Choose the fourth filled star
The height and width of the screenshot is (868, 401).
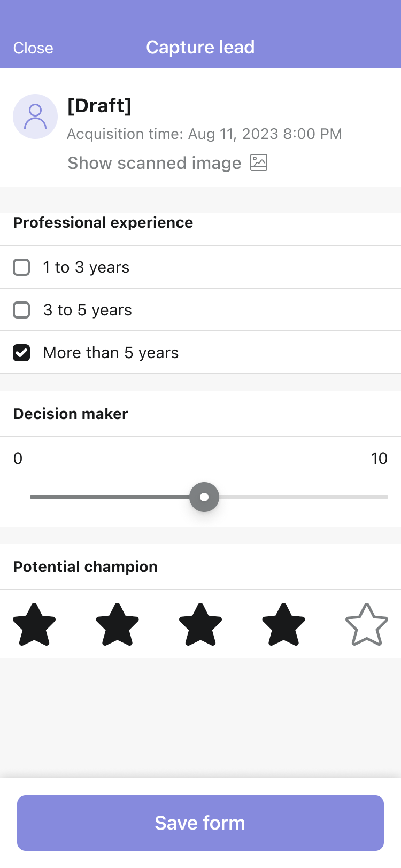pyautogui.click(x=283, y=624)
